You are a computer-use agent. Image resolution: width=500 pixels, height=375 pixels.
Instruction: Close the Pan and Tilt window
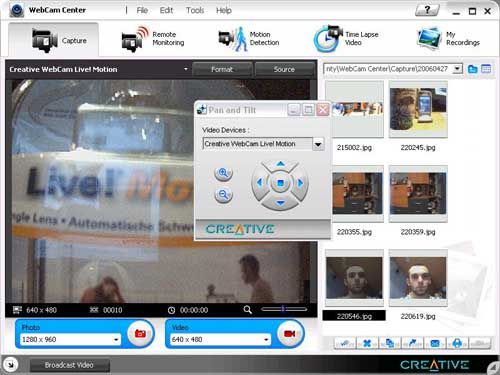pyautogui.click(x=323, y=109)
